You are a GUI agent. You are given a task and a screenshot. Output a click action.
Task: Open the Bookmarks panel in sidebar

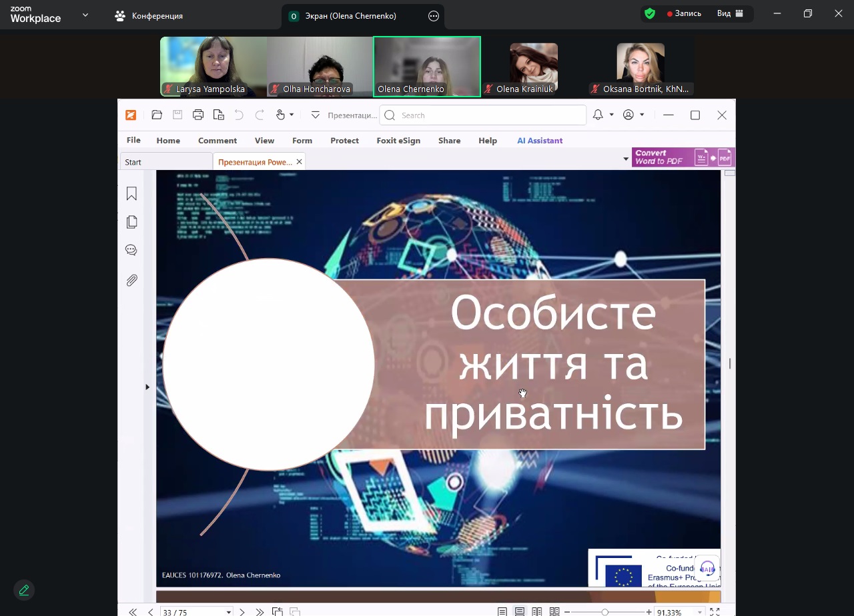131,193
